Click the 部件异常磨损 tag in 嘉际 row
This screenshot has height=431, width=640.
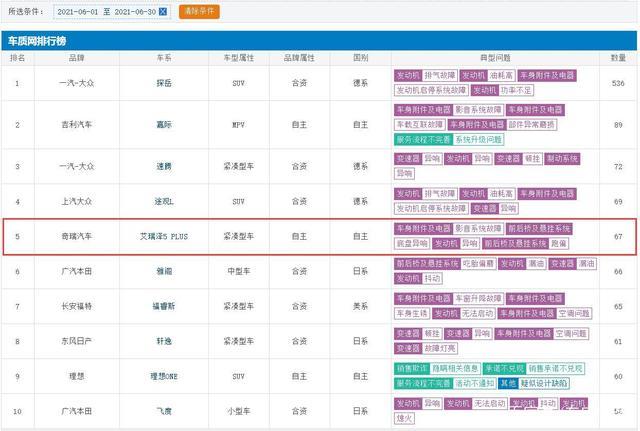point(531,125)
